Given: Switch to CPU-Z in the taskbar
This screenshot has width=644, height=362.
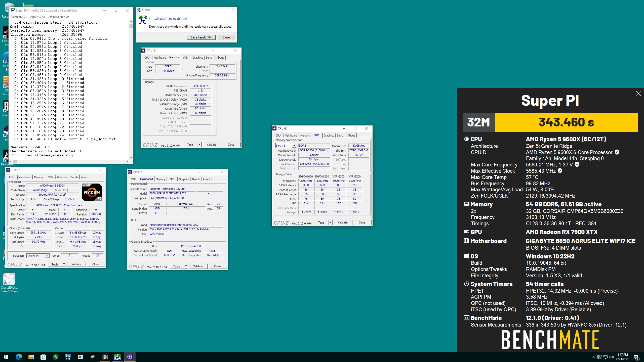Looking at the screenshot, I should pyautogui.click(x=130, y=357).
